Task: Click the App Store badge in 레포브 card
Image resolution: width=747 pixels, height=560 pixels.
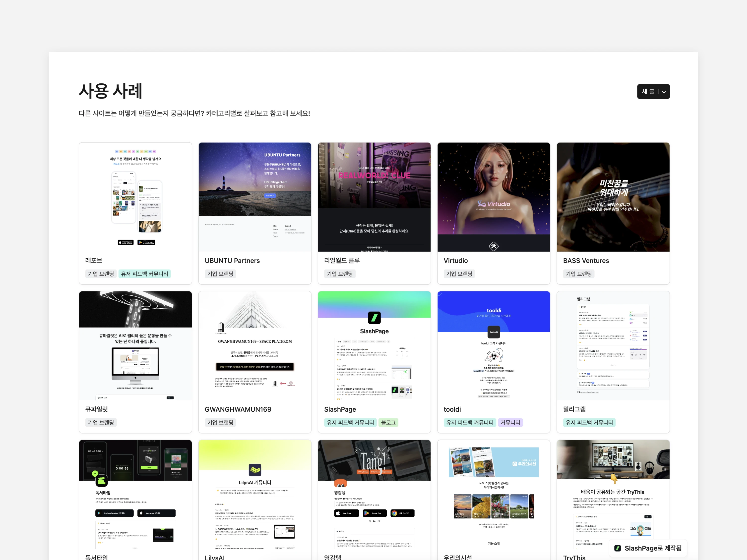Action: tap(126, 242)
